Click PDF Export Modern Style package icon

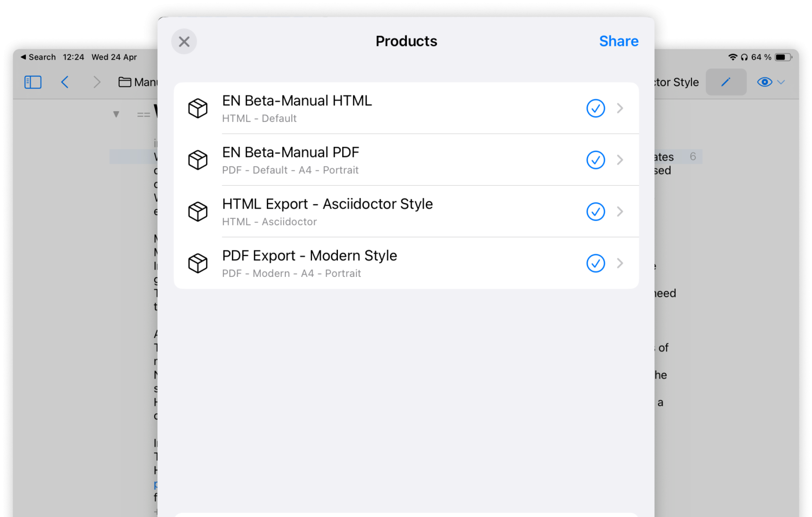pos(198,263)
